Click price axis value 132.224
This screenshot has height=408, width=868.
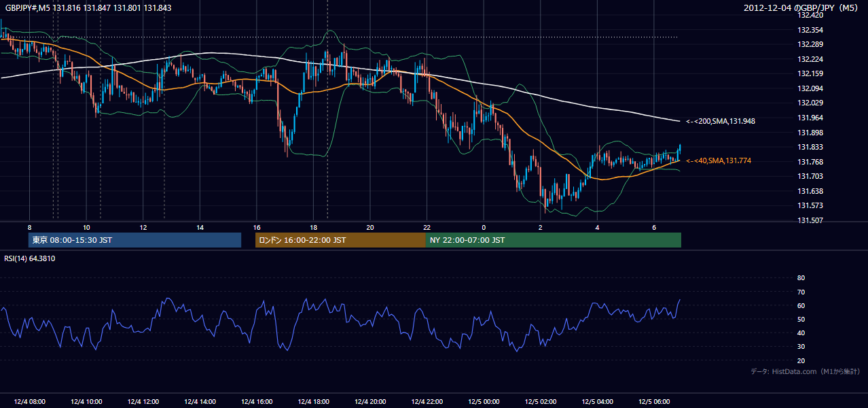point(810,59)
